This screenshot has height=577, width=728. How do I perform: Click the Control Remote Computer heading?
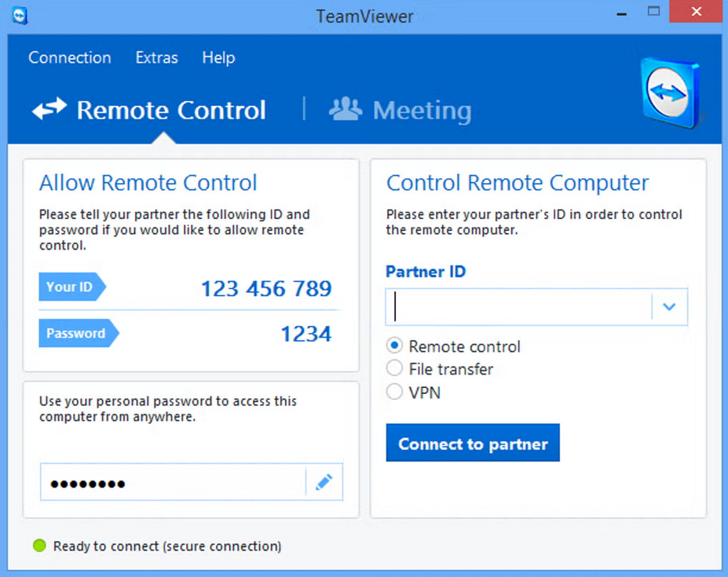pos(518,182)
